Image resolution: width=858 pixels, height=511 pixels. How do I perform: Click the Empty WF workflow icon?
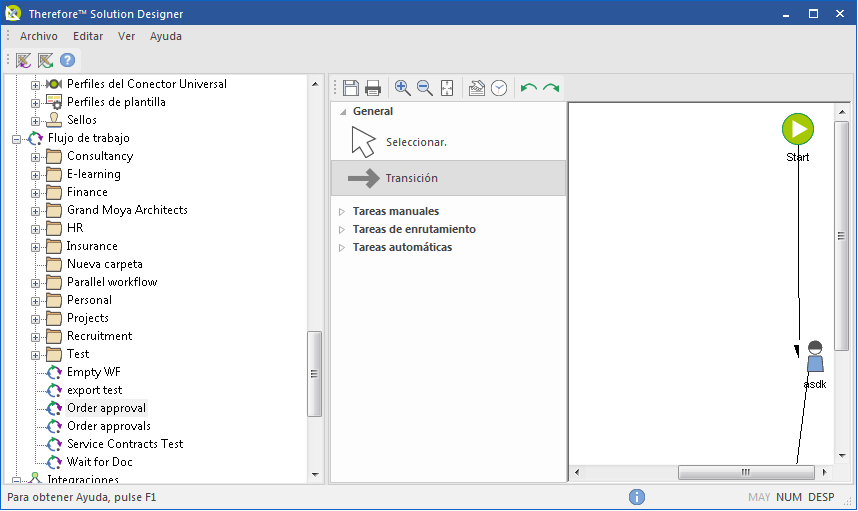(54, 372)
